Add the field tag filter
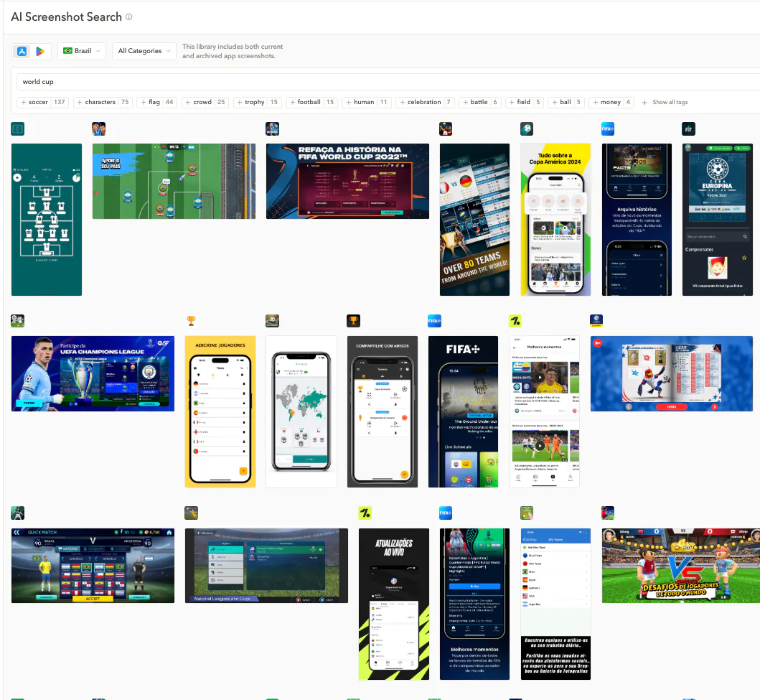The image size is (760, 700). 525,102
